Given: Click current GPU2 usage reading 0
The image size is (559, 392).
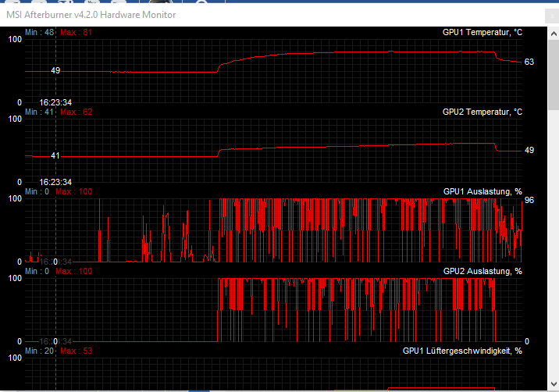Looking at the screenshot, I should click(x=527, y=341).
